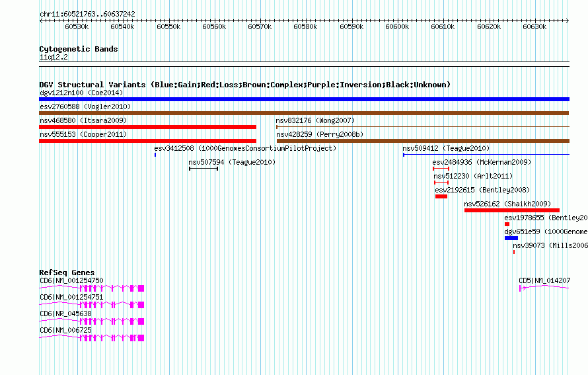Click the nsv428259 (Perry2008b) text label
The height and width of the screenshot is (375, 588).
(320, 134)
